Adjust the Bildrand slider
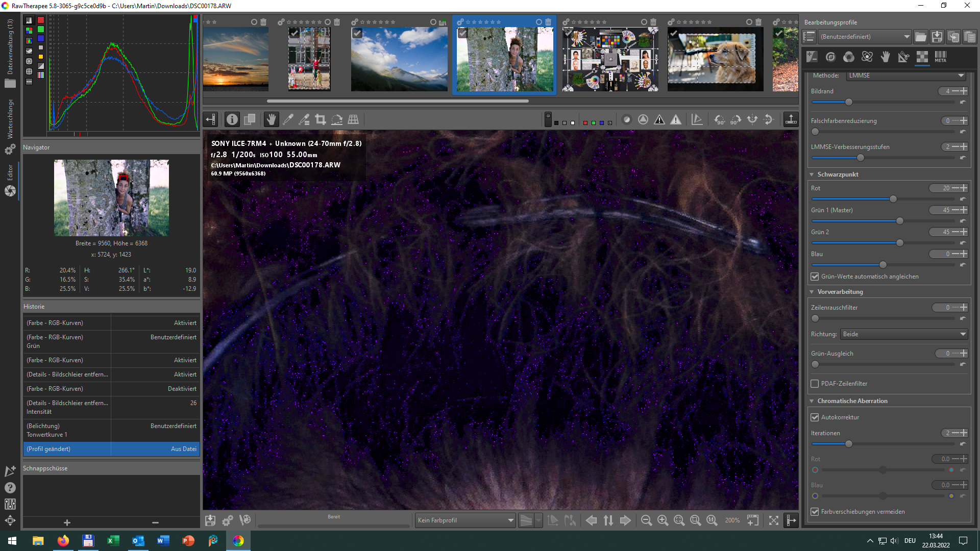 848,102
